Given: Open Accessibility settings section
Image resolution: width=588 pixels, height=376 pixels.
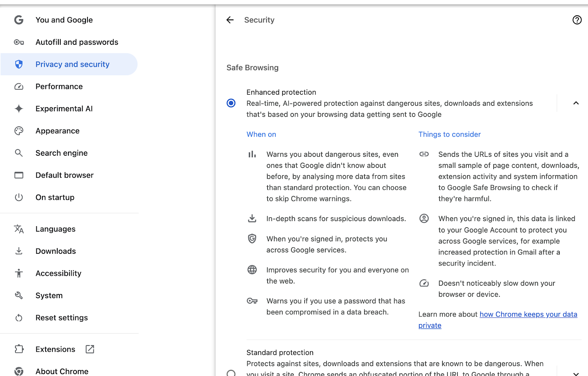Looking at the screenshot, I should [69, 273].
